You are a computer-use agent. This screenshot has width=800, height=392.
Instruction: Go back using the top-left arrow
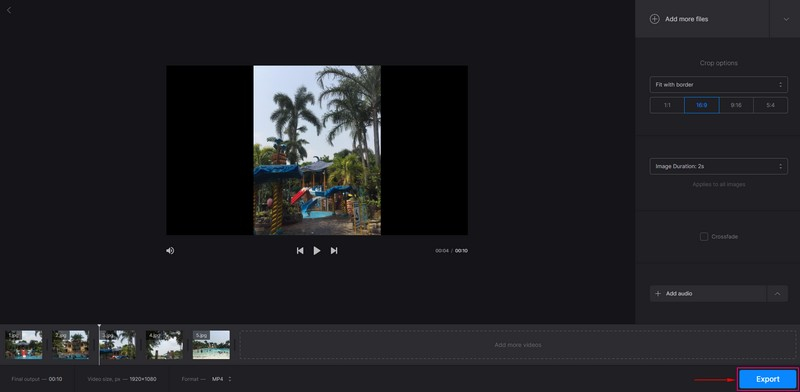point(9,10)
